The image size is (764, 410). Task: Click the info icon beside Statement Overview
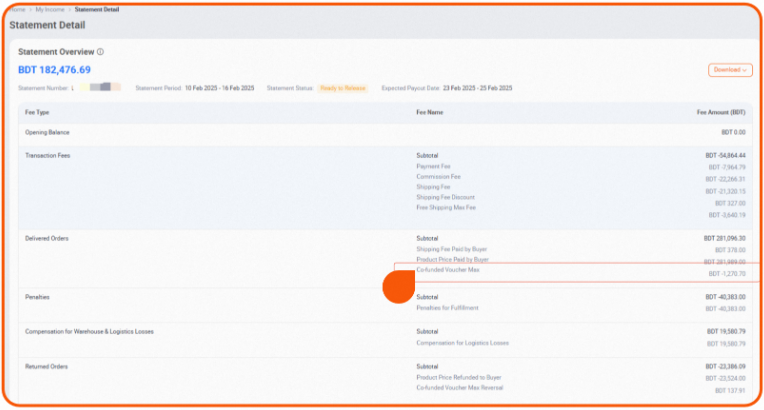(100, 52)
